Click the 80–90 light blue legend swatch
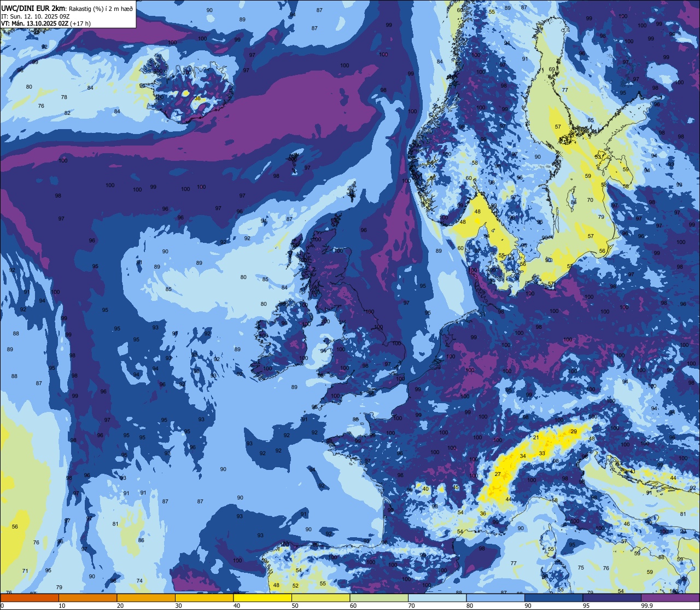 (495, 597)
